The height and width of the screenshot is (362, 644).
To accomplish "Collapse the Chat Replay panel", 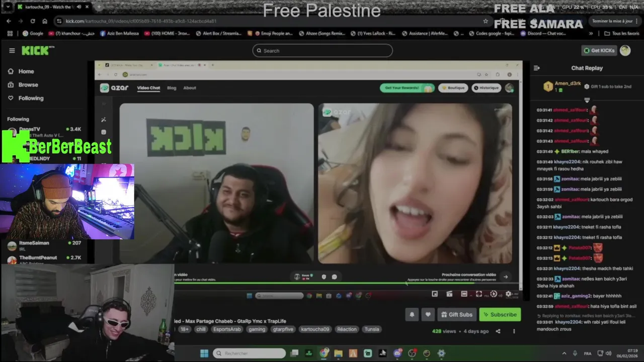I will (536, 68).
